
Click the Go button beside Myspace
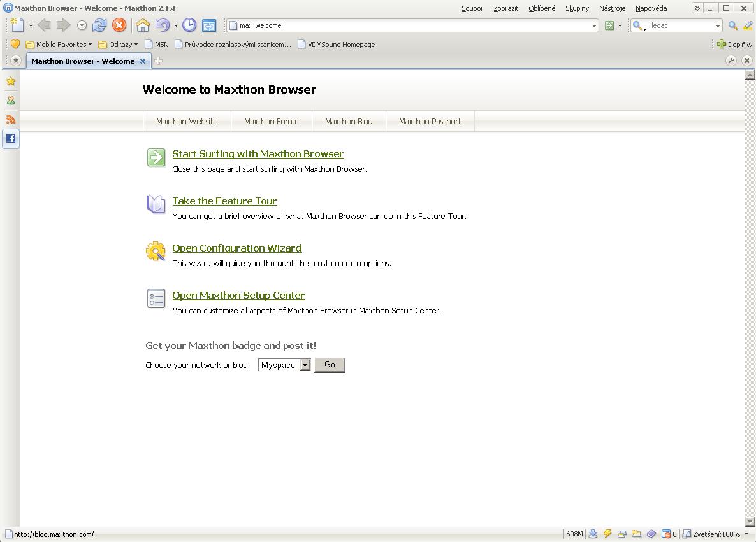[330, 365]
